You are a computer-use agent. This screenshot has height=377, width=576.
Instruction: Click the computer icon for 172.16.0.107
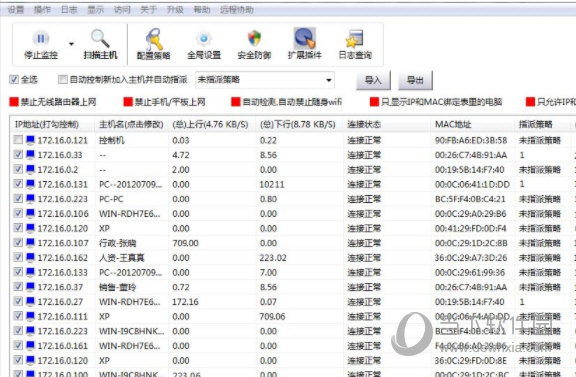[x=30, y=243]
